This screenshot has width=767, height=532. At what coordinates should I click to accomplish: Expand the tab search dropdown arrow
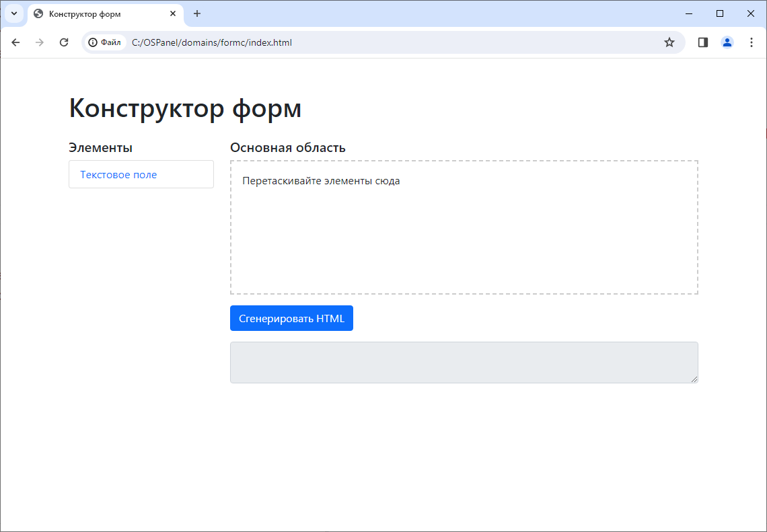coord(14,13)
